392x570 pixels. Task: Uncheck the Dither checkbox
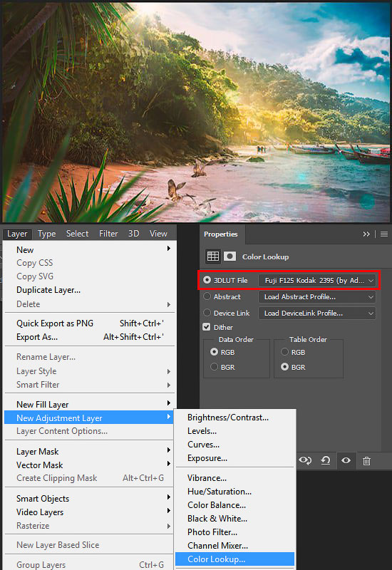[207, 327]
